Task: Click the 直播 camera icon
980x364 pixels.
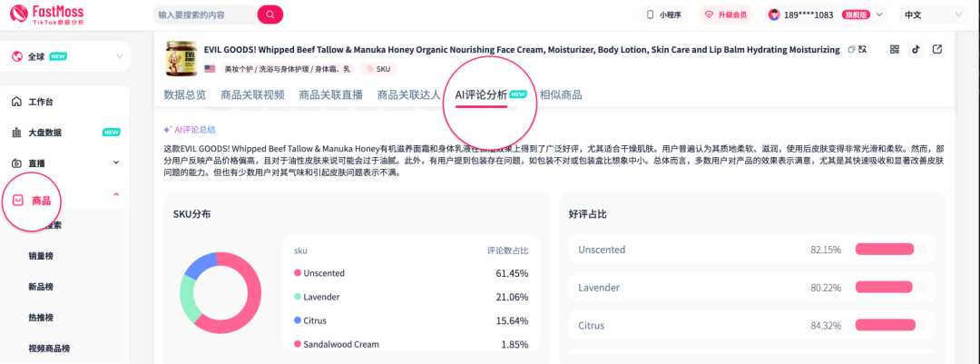Action: click(17, 163)
